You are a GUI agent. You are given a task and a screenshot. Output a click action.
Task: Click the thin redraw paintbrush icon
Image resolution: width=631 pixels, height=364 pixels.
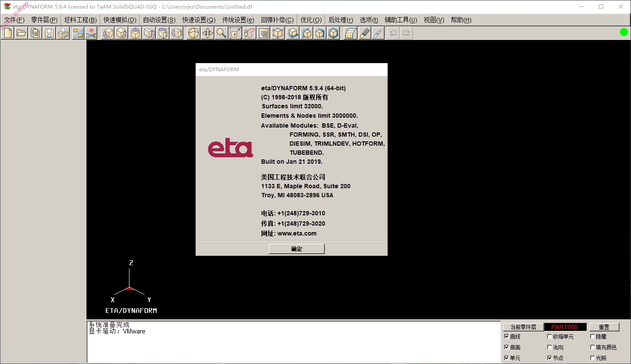coord(378,33)
